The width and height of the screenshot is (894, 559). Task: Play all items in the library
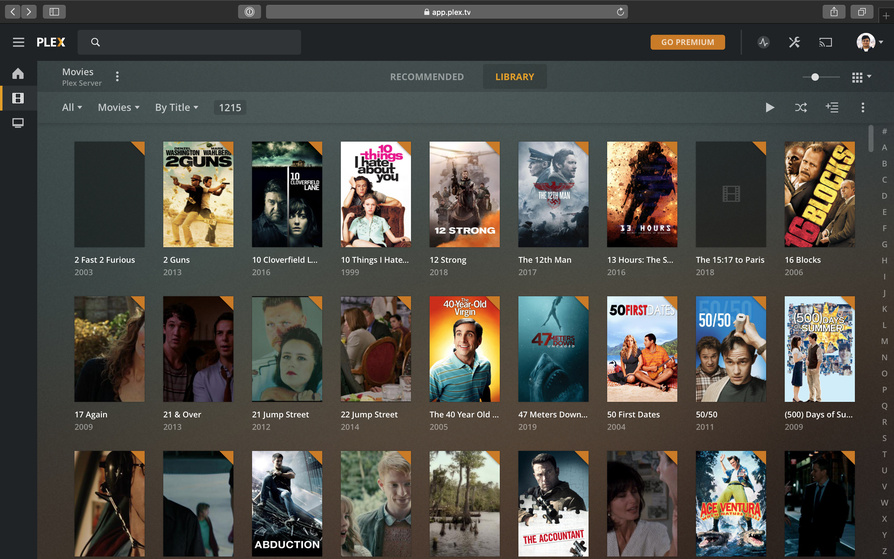coord(770,107)
